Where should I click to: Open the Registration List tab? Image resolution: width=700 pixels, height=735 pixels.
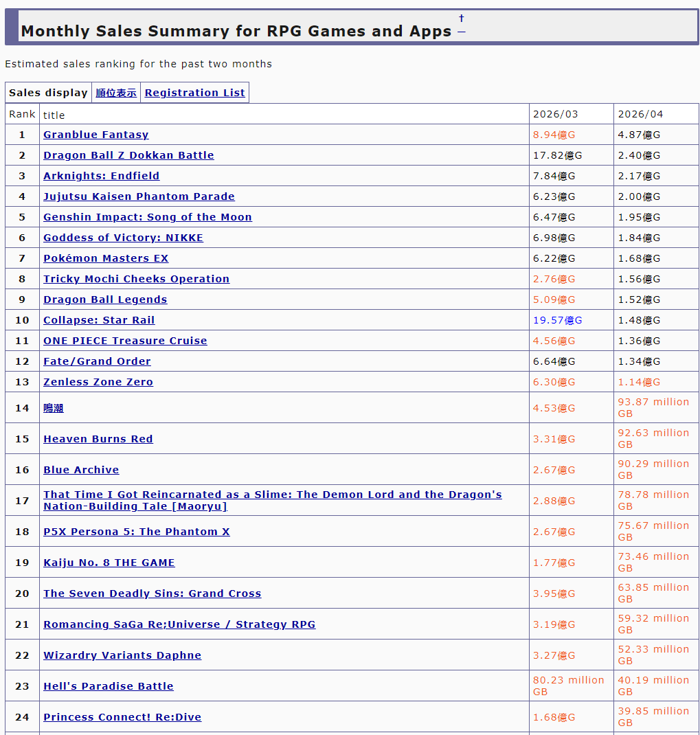(194, 93)
